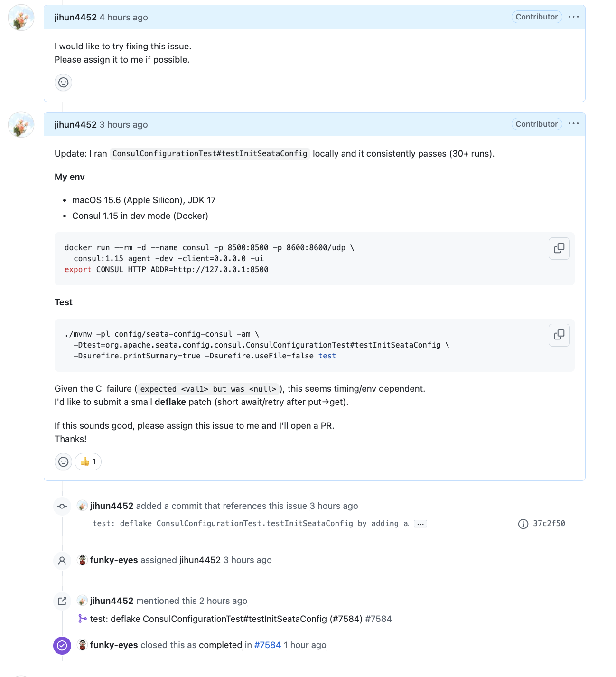Open #7584 link in closed event
Image resolution: width=616 pixels, height=677 pixels.
pos(268,645)
